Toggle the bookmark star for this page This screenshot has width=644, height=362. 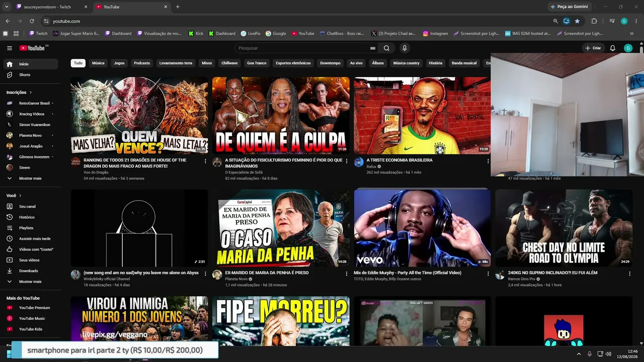coord(577,21)
